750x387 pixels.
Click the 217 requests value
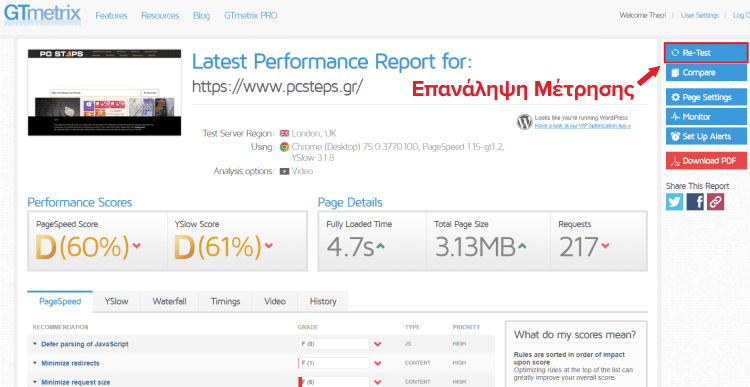(x=578, y=247)
